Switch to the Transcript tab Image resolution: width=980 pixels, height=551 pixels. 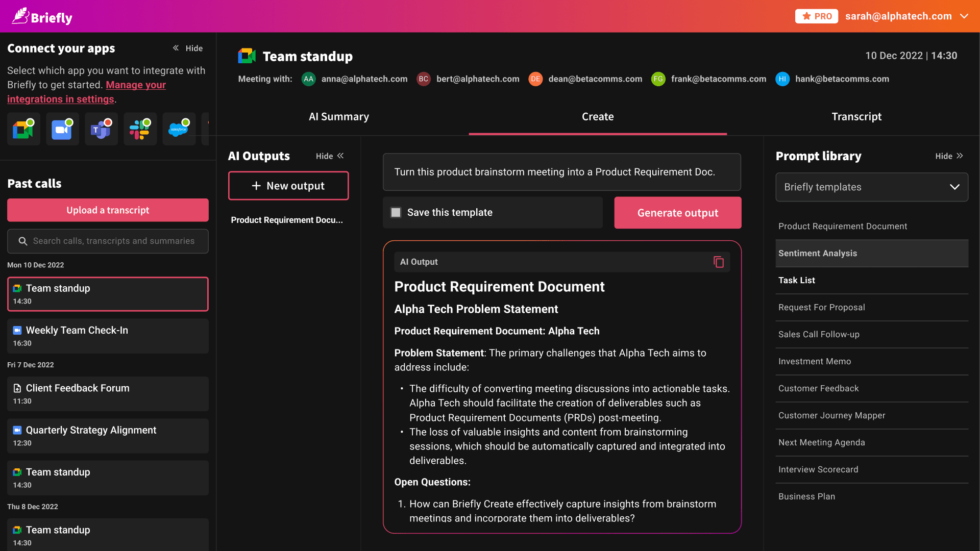coord(856,117)
